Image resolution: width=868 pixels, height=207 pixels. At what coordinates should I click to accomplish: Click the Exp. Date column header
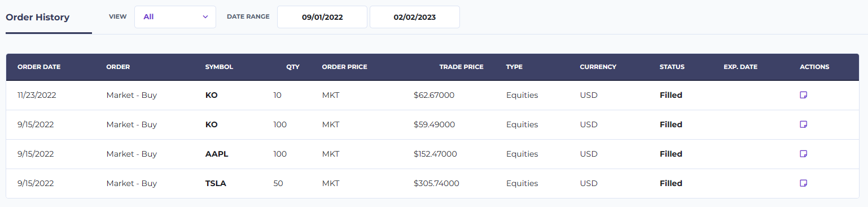(x=740, y=67)
